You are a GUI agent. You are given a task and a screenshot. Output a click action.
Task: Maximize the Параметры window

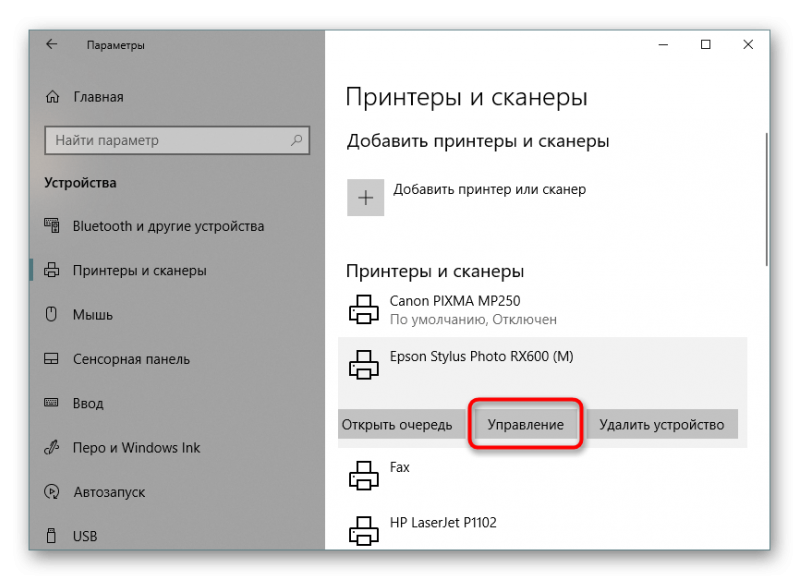pos(706,45)
